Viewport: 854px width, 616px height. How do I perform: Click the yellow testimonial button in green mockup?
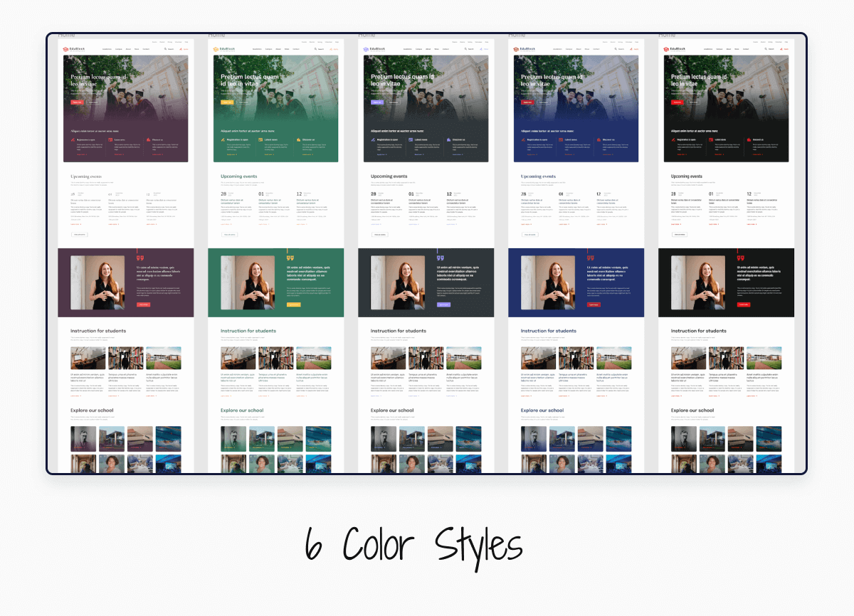[293, 304]
